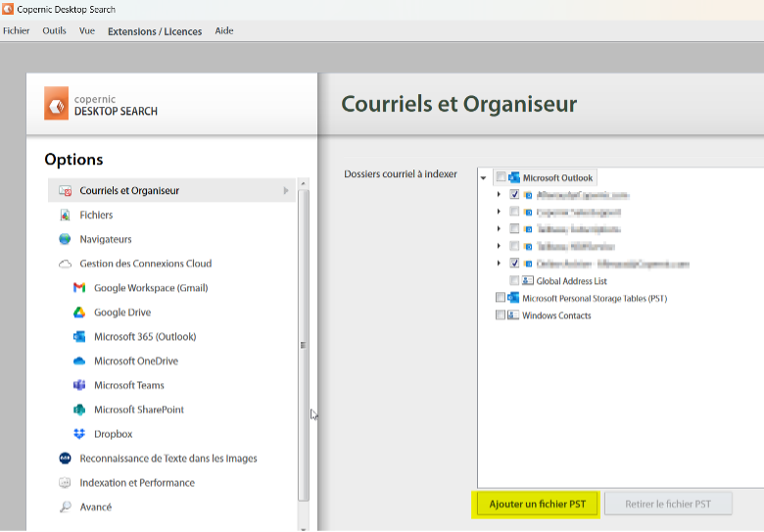Image resolution: width=764 pixels, height=532 pixels.
Task: Check the Microsoft Outlook root checkbox
Action: pos(501,177)
